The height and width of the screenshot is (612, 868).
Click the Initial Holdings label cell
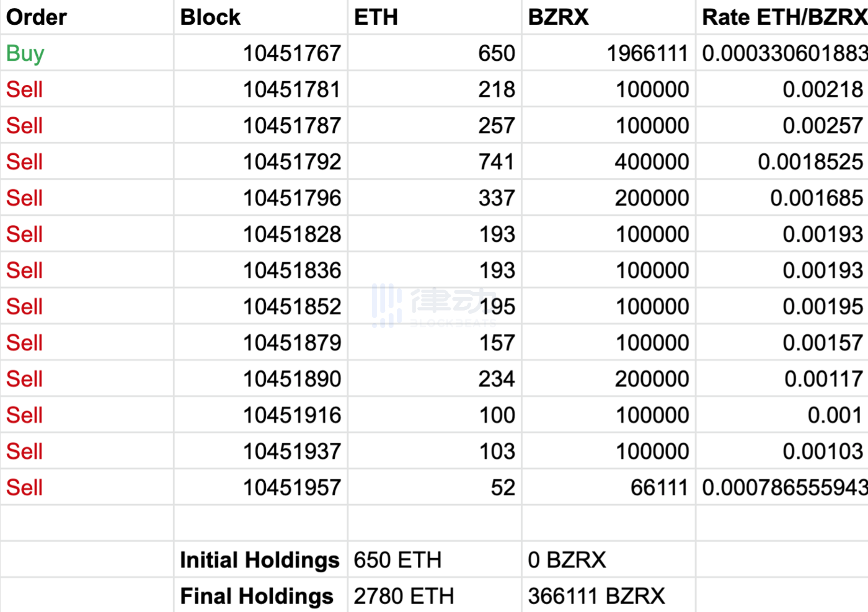point(259,560)
